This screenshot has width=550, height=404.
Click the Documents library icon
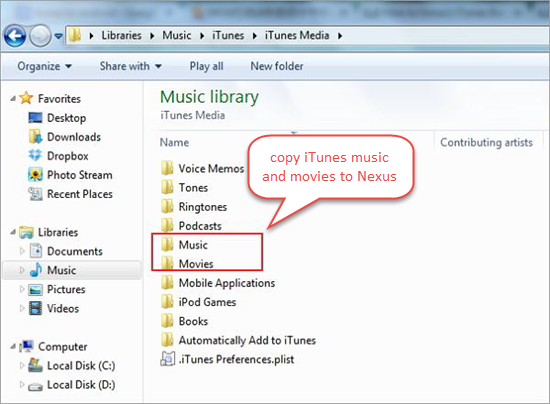[36, 251]
